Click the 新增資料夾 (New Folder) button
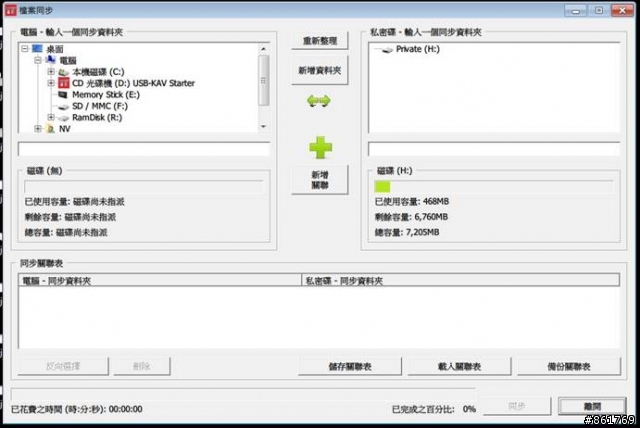640x428 pixels. click(x=320, y=70)
